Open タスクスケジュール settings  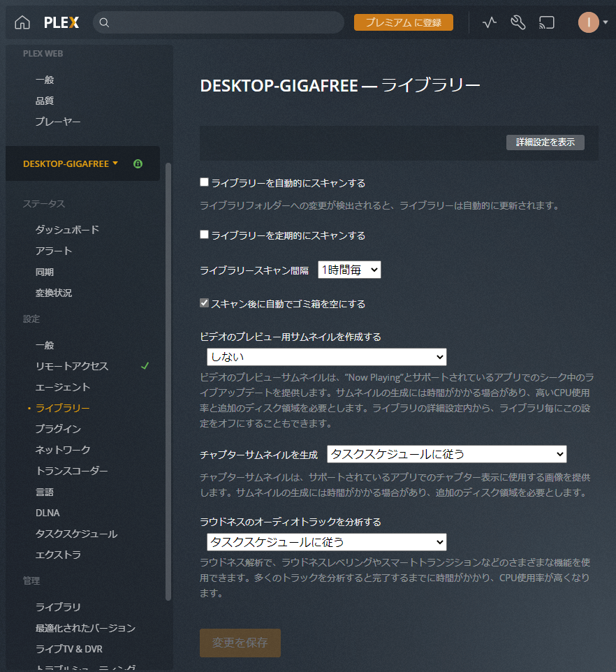76,534
